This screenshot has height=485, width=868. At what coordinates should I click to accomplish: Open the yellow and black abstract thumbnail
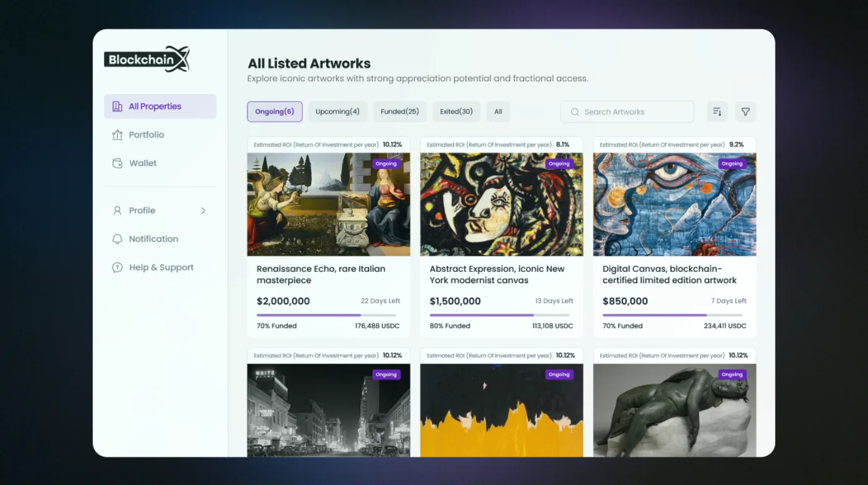coord(502,410)
